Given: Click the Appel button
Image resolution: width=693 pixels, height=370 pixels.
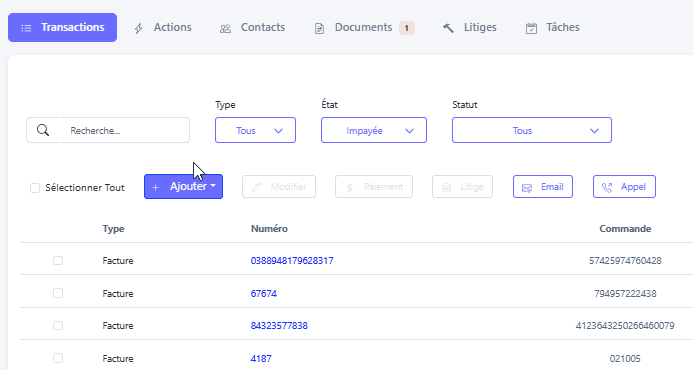Looking at the screenshot, I should coord(624,187).
